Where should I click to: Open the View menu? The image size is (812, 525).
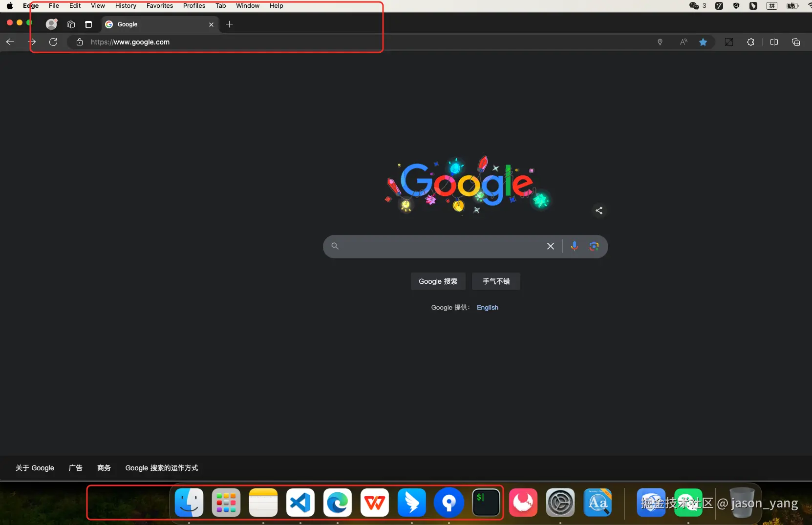point(98,6)
